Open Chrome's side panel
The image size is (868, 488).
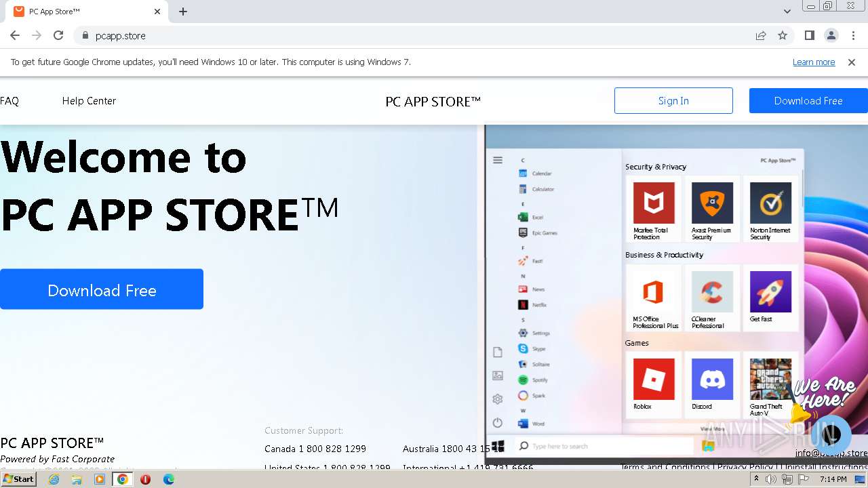(x=809, y=35)
